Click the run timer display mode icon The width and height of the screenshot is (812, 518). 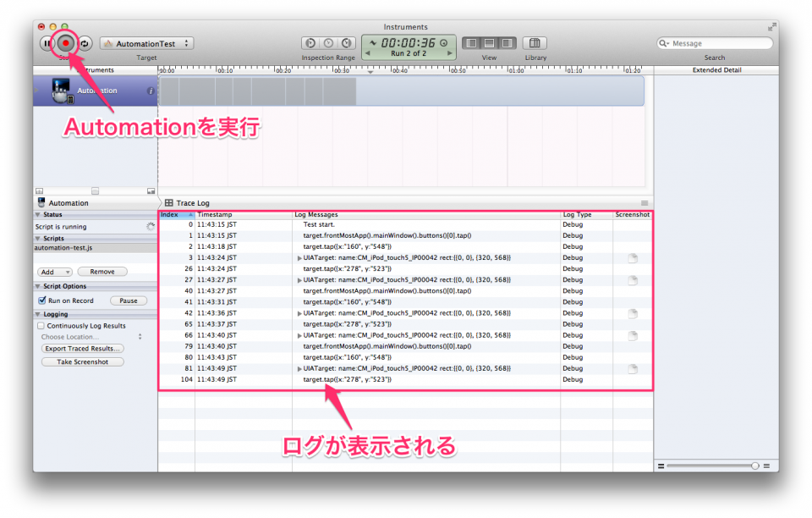444,43
